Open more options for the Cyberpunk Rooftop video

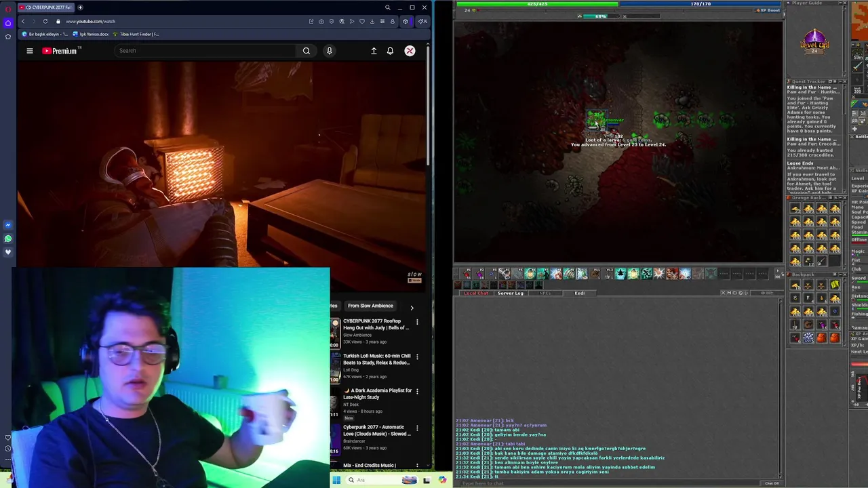417,322
